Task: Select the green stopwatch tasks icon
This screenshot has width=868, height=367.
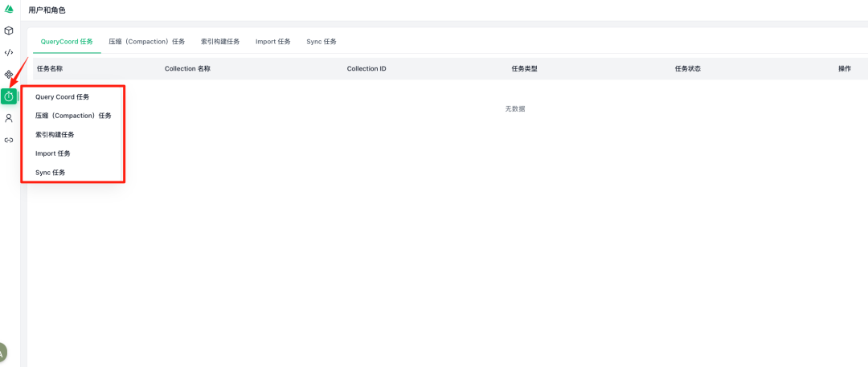Action: [9, 96]
